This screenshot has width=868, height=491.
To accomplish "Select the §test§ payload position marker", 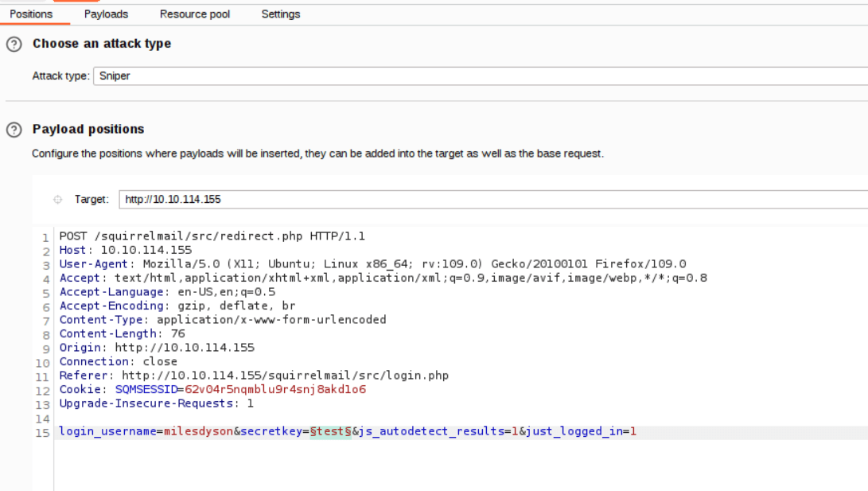I will pyautogui.click(x=330, y=432).
